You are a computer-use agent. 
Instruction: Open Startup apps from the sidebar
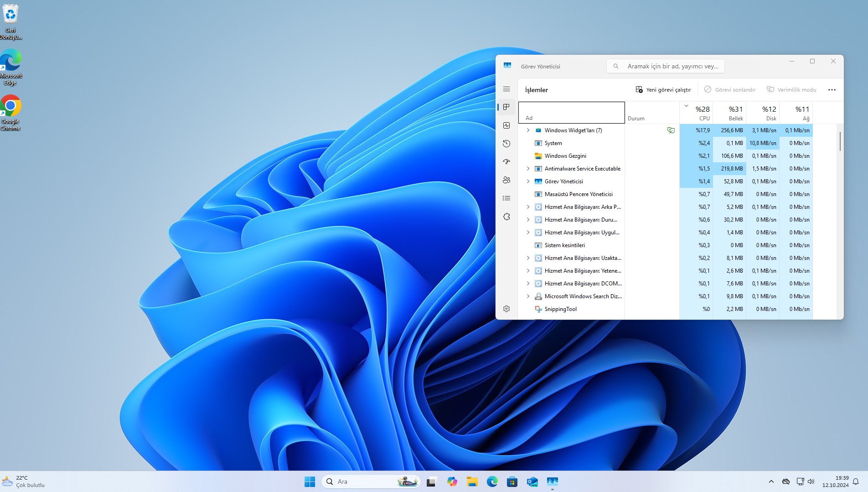(506, 162)
